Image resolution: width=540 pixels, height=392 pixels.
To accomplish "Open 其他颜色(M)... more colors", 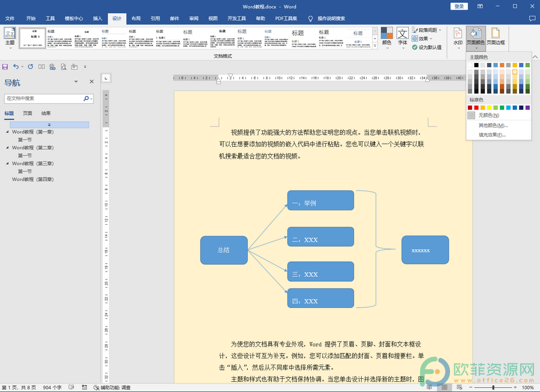I will click(x=498, y=125).
